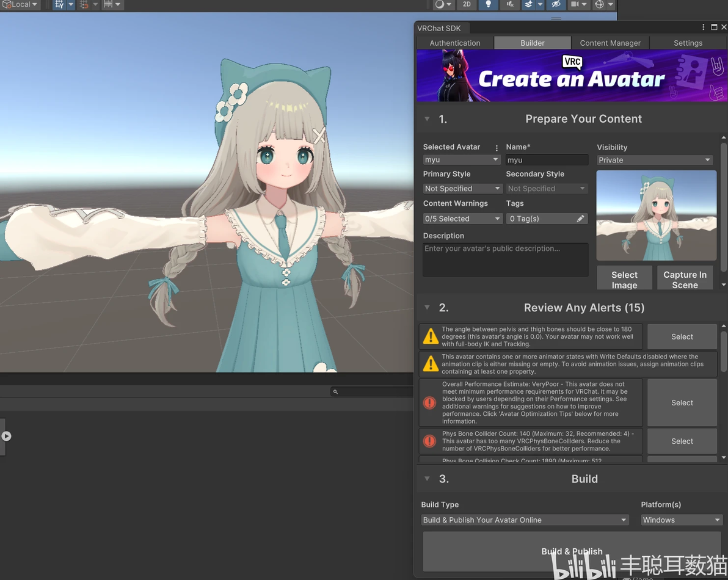Screen dimensions: 728x580
Task: Open gizmos dropdown arrow
Action: pyautogui.click(x=611, y=5)
